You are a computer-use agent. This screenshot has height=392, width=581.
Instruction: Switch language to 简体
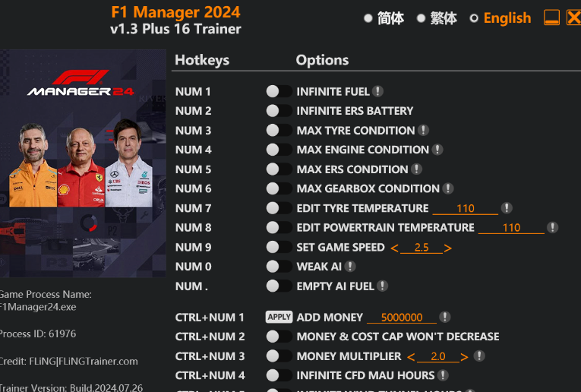coord(384,18)
